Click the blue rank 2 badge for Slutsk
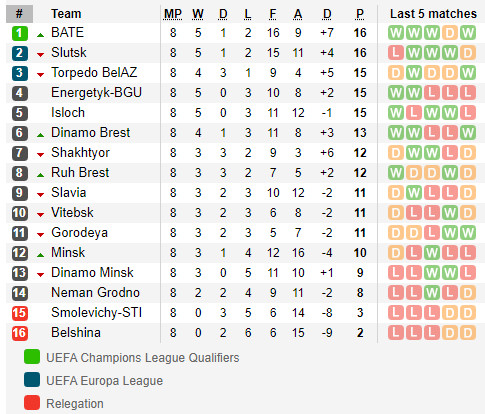 click(20, 53)
